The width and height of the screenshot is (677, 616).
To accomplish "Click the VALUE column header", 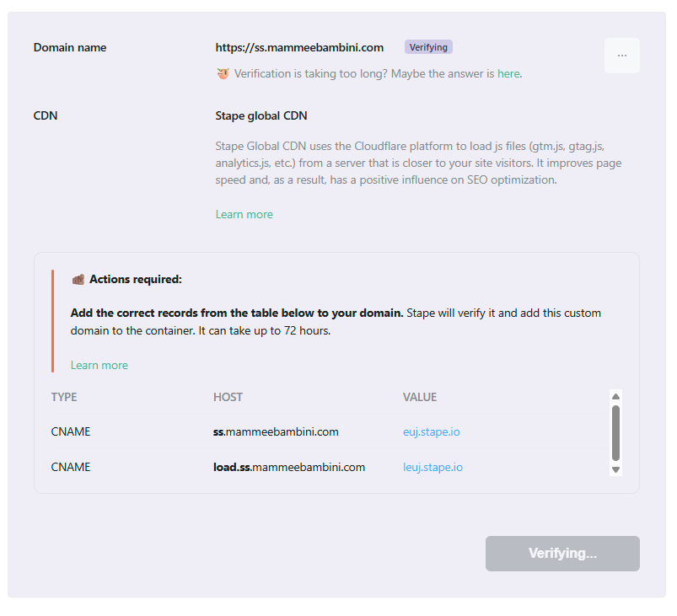I will click(419, 397).
